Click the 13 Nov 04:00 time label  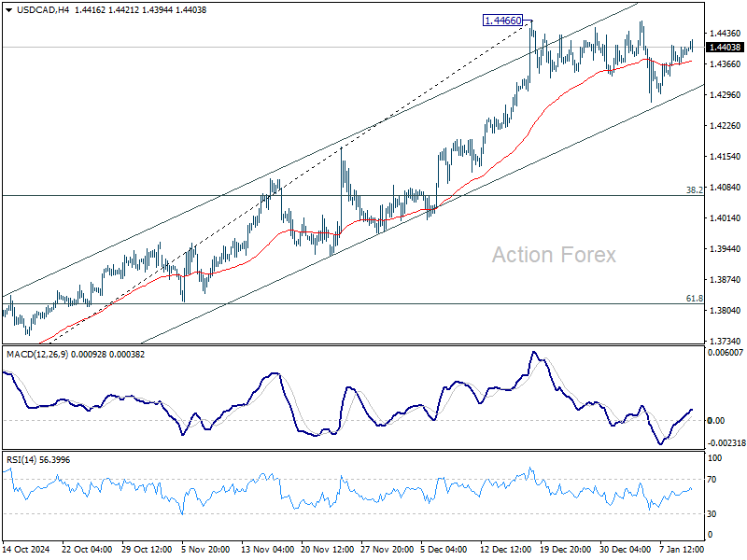coord(267,550)
